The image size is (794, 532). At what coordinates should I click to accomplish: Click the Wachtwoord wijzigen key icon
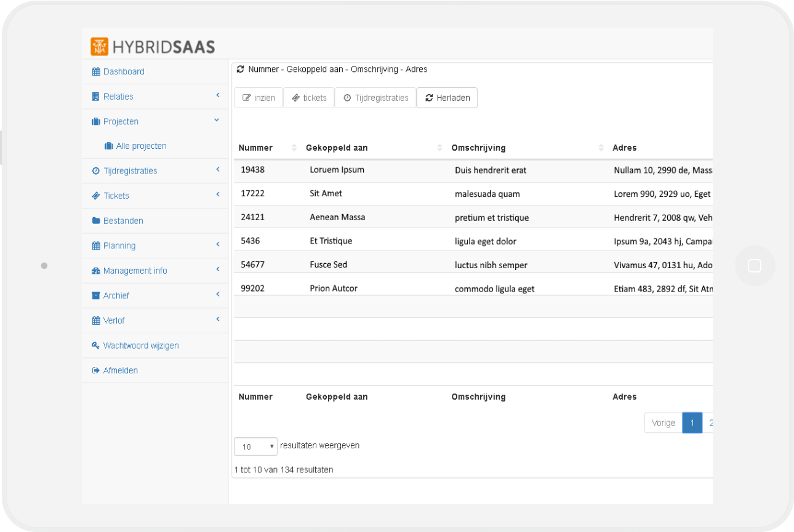point(95,346)
